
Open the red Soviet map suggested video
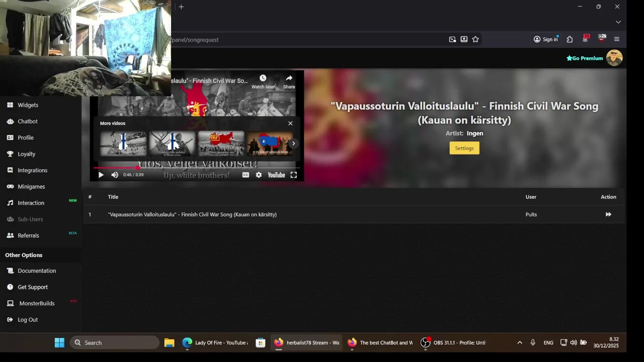pos(221,143)
